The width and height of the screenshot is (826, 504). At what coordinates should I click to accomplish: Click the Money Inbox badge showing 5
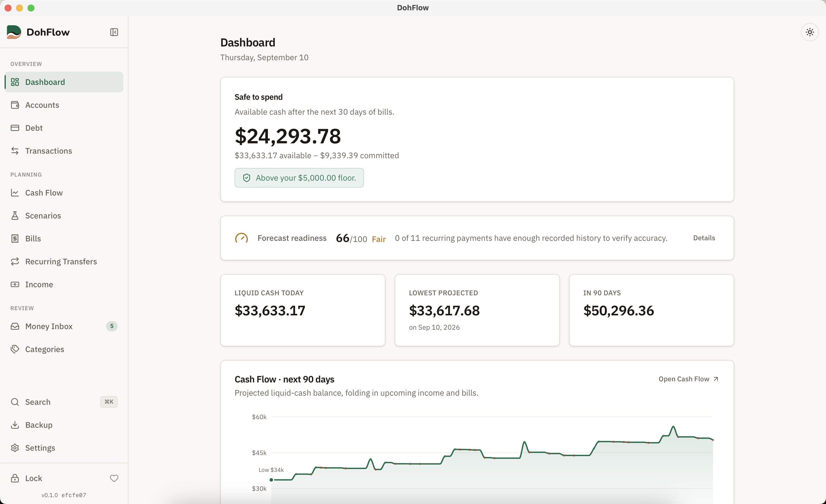click(x=112, y=326)
